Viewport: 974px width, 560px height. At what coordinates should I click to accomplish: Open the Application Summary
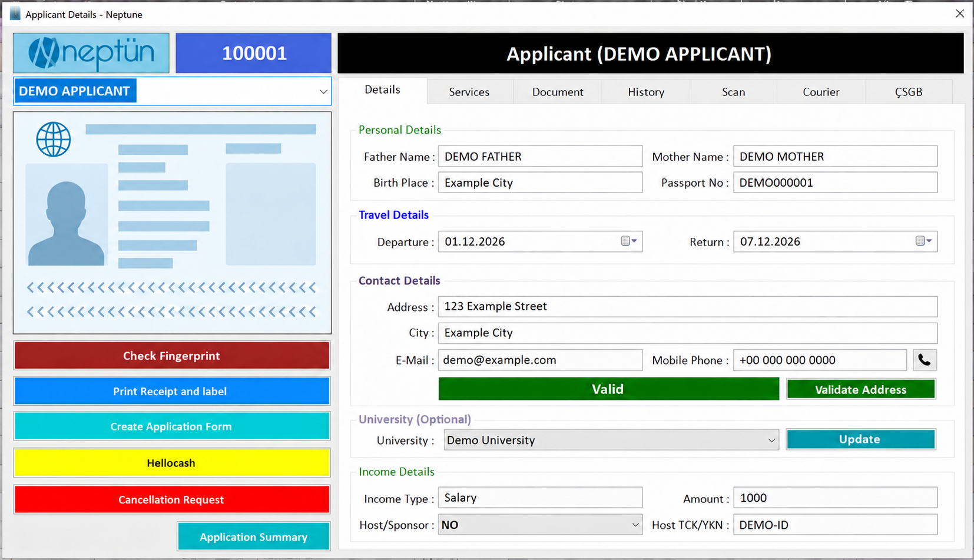tap(254, 536)
